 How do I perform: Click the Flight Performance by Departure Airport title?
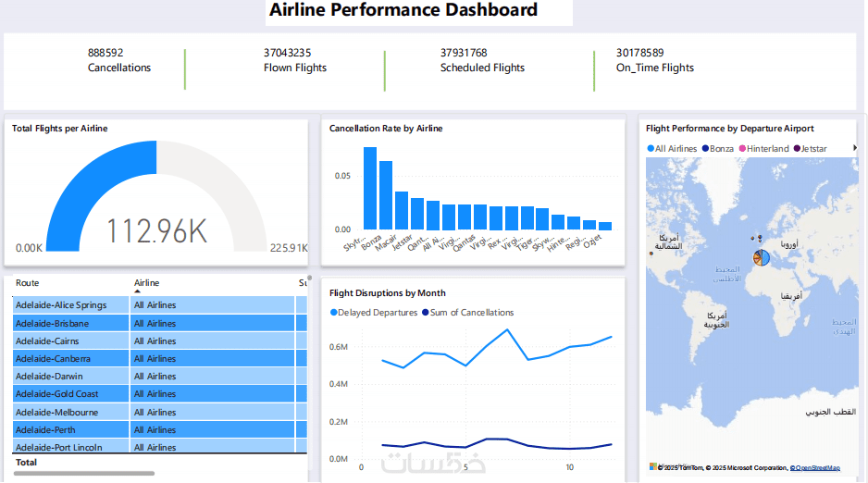point(729,129)
